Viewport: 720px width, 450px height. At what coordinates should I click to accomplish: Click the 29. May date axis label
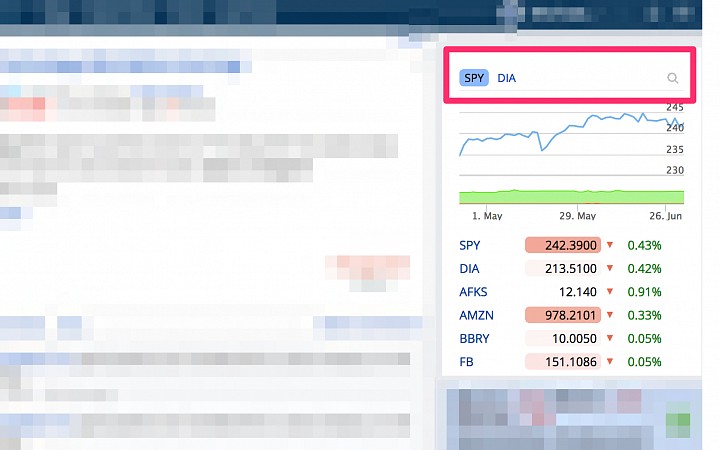pos(577,216)
